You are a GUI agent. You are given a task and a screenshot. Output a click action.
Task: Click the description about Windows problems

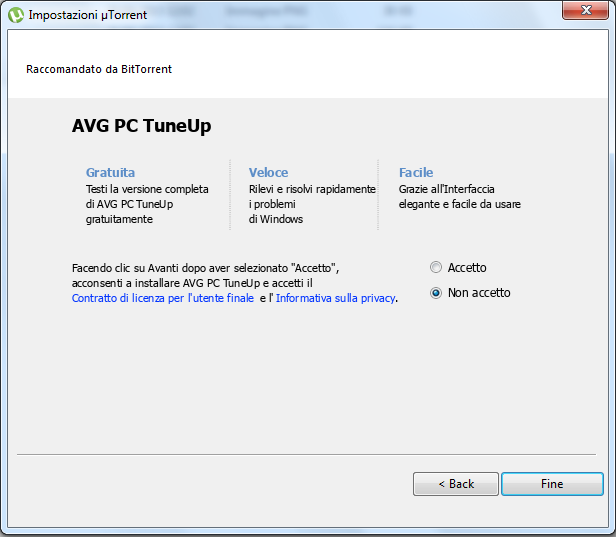(x=312, y=204)
